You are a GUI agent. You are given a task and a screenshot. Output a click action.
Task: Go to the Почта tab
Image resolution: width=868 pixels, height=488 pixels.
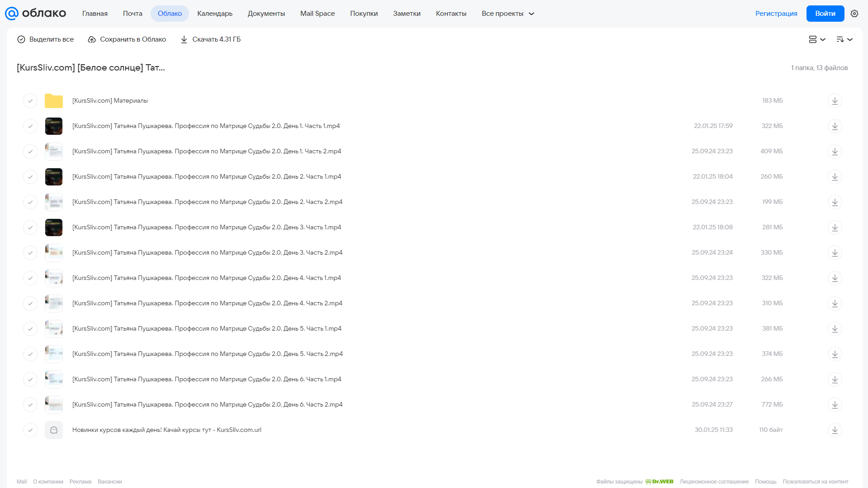(133, 14)
